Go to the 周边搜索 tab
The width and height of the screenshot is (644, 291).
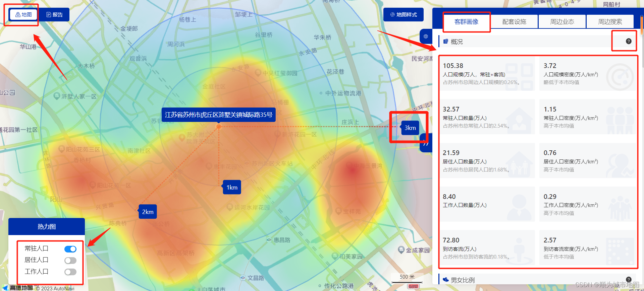coord(610,22)
